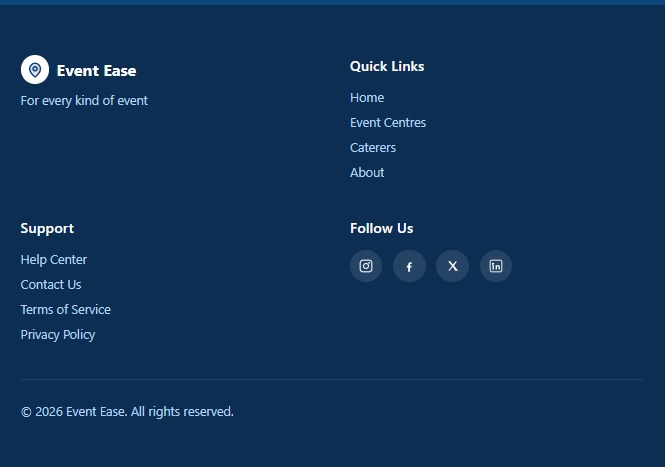The width and height of the screenshot is (665, 467).
Task: Open the Instagram social icon
Action: tap(366, 266)
